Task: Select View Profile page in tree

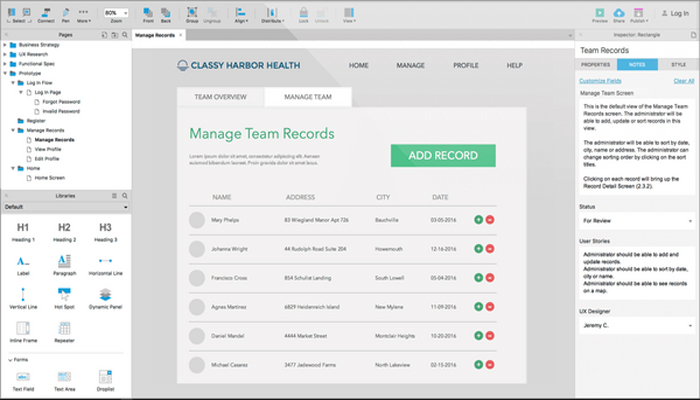Action: [48, 149]
